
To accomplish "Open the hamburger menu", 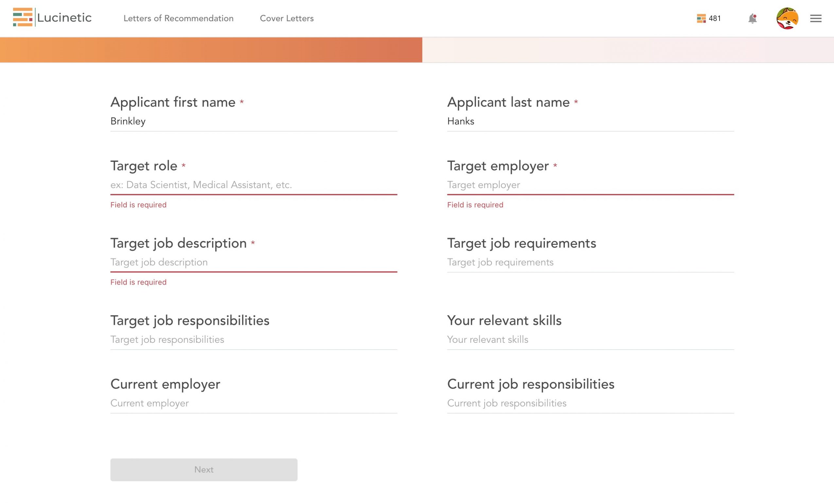I will point(815,18).
